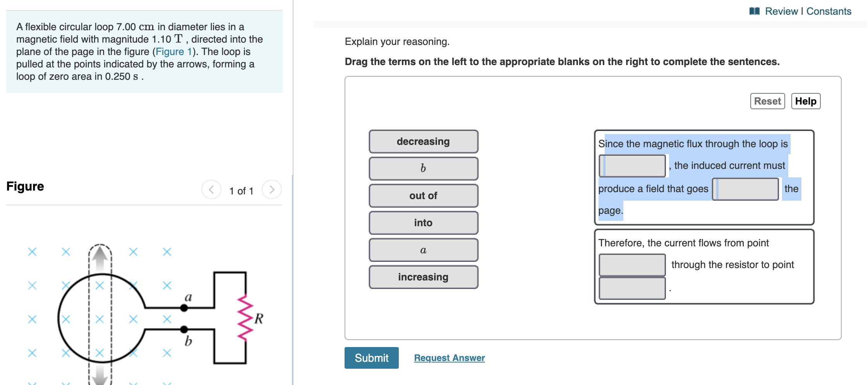Screen dimensions: 868x385
Task: Select the 'out of' draggable term
Action: pyautogui.click(x=423, y=196)
